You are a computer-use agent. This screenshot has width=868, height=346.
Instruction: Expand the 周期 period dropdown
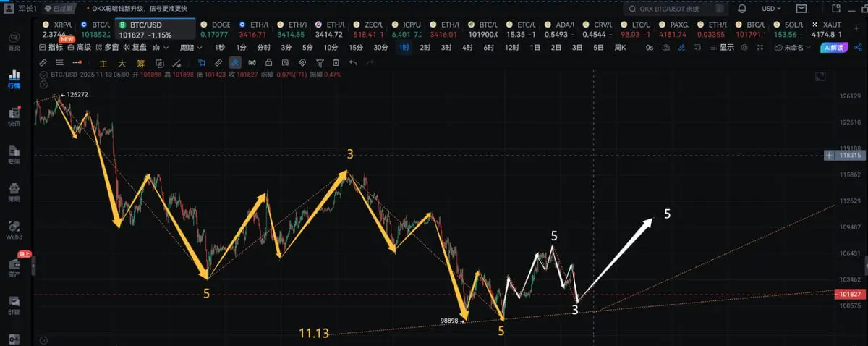(190, 47)
